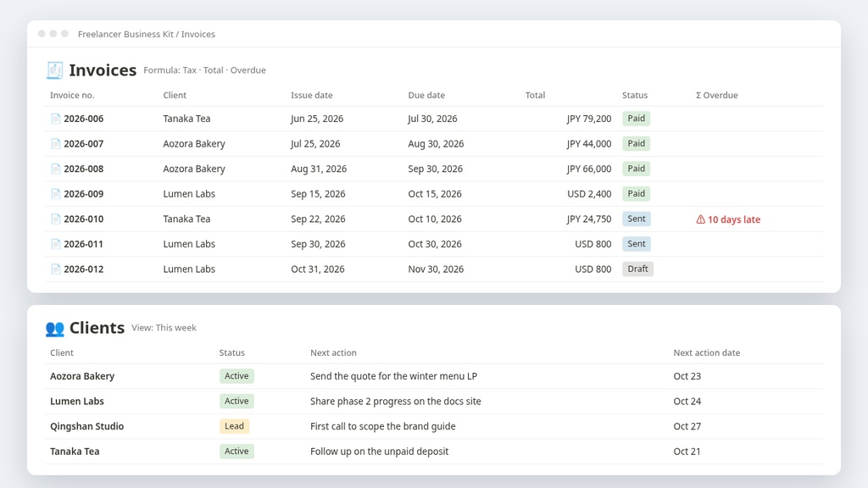Click the '10 days late' overdue text
The image size is (868, 488).
[734, 219]
